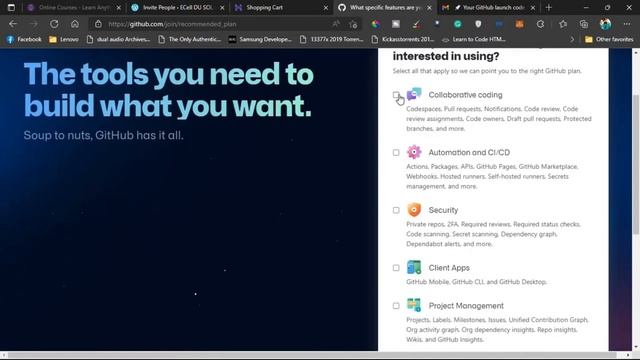The height and width of the screenshot is (360, 640).
Task: Reload the page with the refresh icon
Action: point(54,24)
